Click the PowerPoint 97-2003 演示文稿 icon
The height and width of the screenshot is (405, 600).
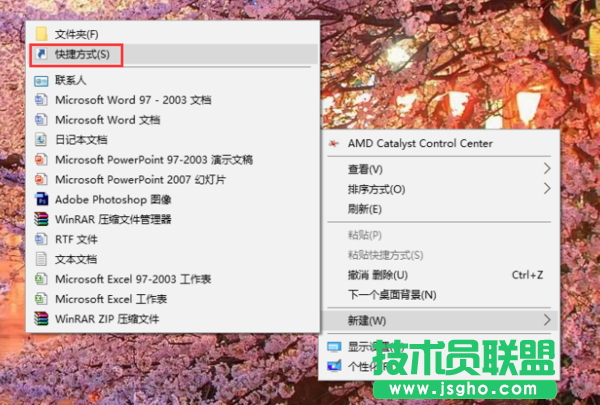[x=41, y=160]
